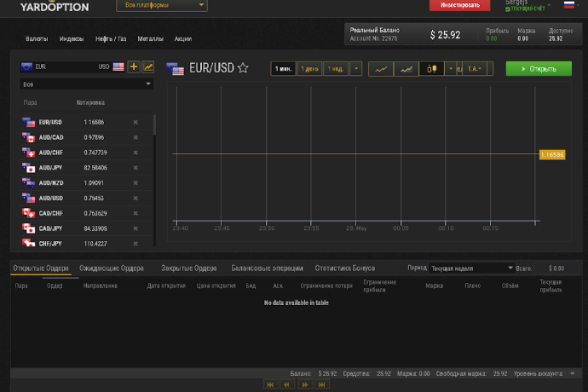Image resolution: width=588 pixels, height=392 pixels.
Task: Click the $ 25.92 real balance amount
Action: [445, 35]
